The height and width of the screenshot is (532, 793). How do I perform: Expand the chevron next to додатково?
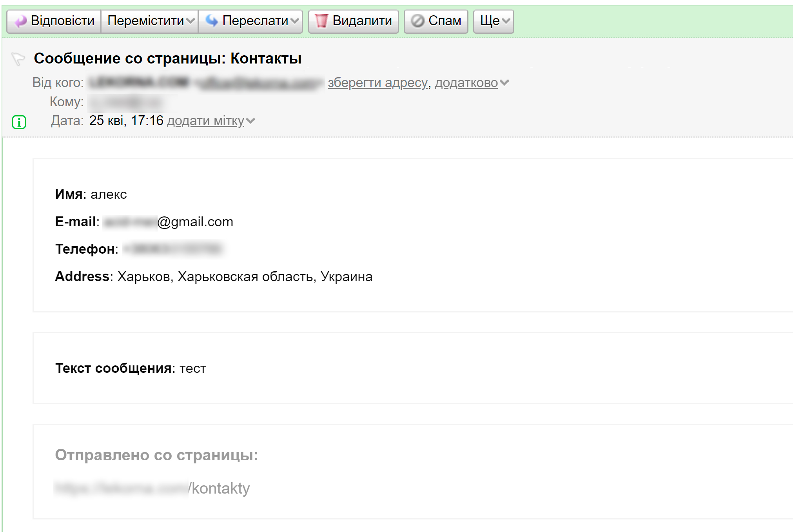coord(504,83)
